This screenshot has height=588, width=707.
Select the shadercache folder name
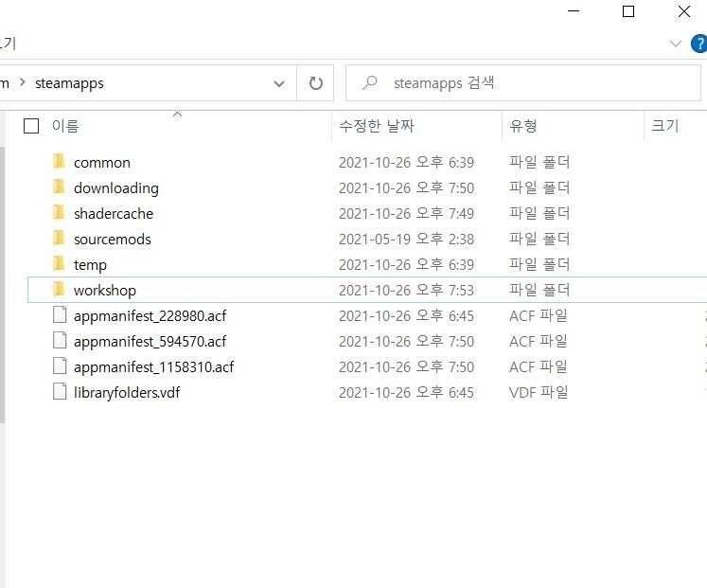tap(114, 213)
